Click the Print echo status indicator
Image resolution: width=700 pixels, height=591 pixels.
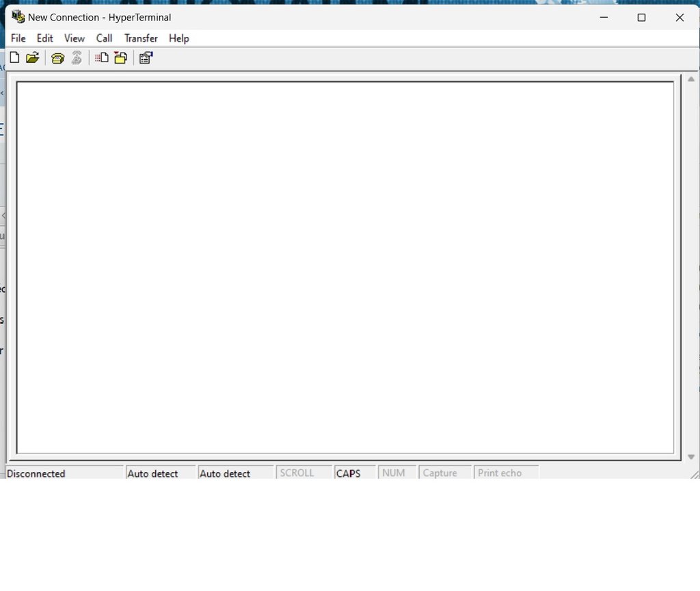click(x=506, y=473)
